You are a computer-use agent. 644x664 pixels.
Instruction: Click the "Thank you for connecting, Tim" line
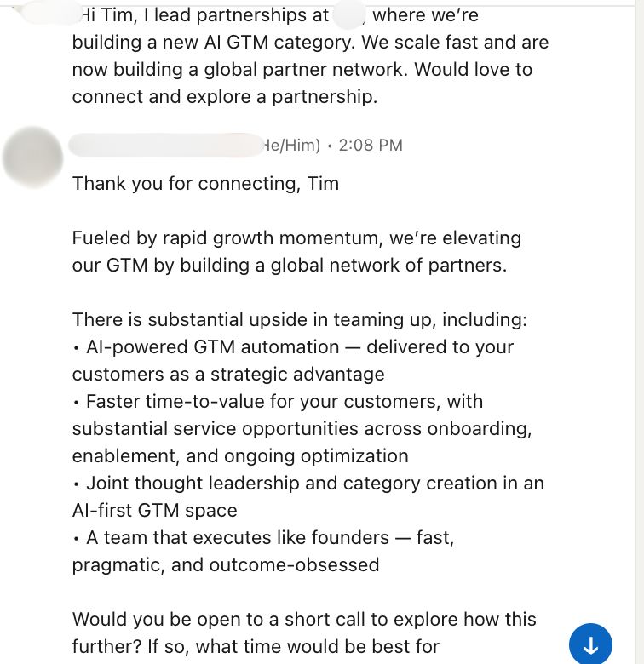click(205, 184)
